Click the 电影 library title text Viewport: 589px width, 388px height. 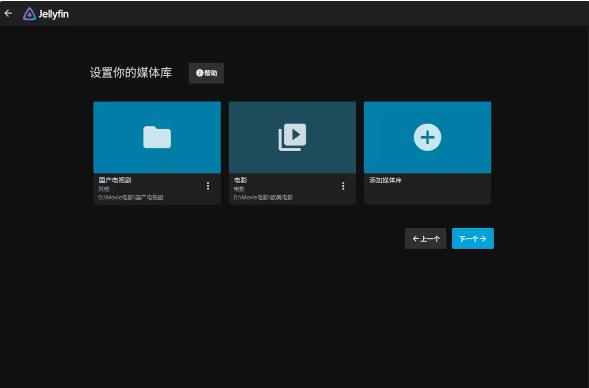click(x=240, y=180)
